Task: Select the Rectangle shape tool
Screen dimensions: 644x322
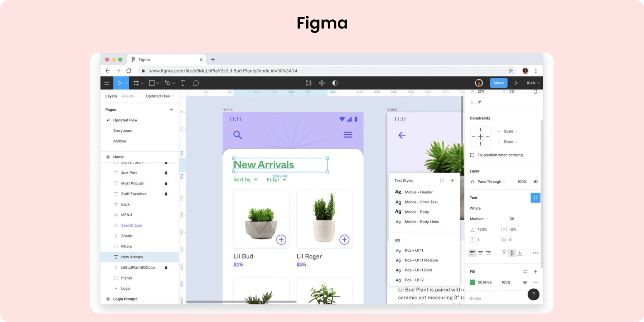Action: 152,83
